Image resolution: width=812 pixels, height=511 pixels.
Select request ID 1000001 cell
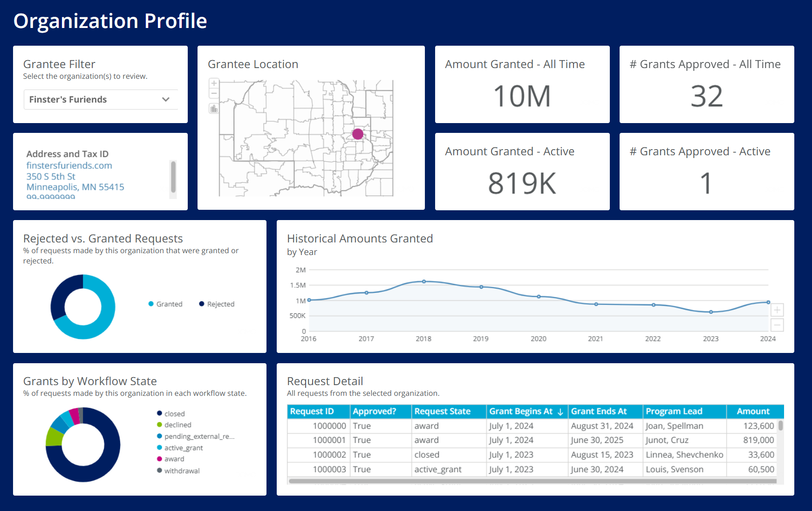click(319, 440)
